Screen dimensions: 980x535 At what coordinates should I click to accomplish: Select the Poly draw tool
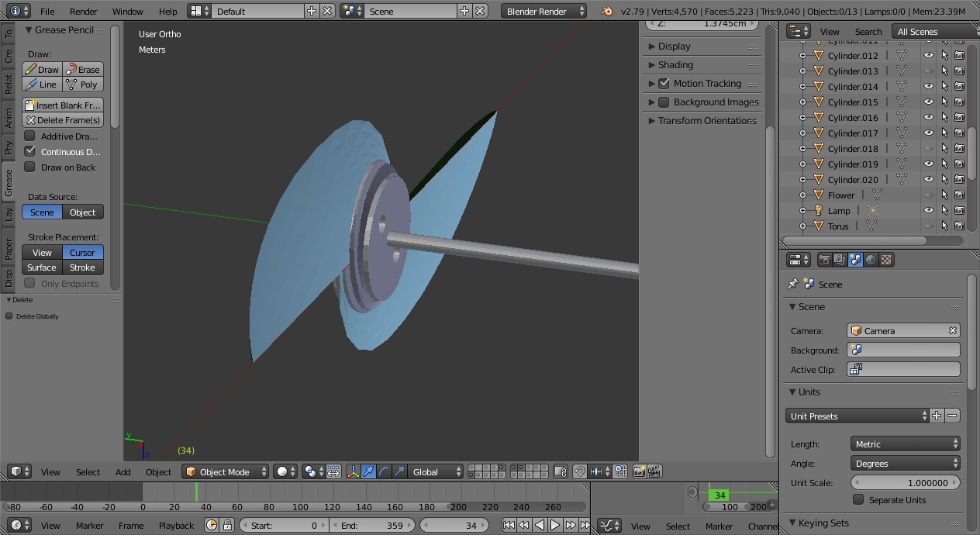click(83, 85)
